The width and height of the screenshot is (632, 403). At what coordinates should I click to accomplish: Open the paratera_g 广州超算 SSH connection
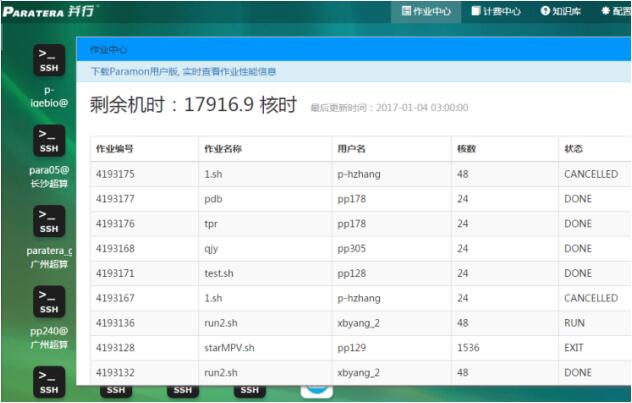49,220
